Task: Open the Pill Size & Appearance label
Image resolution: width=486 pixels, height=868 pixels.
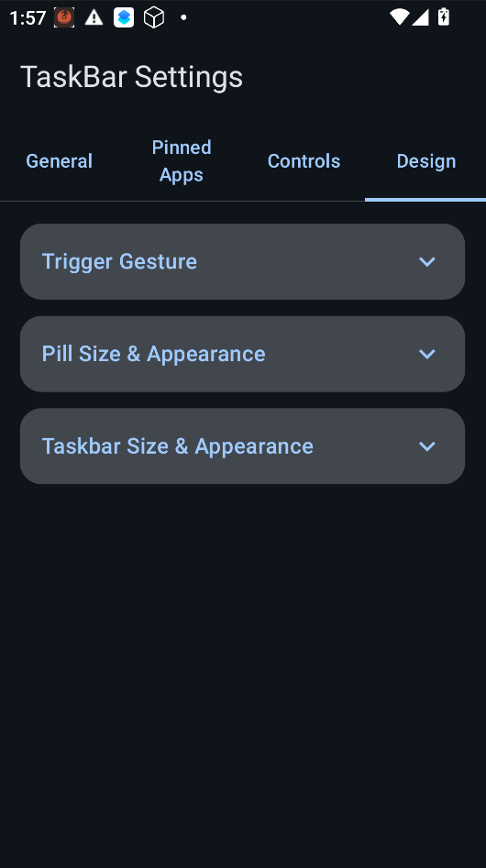Action: 154,354
